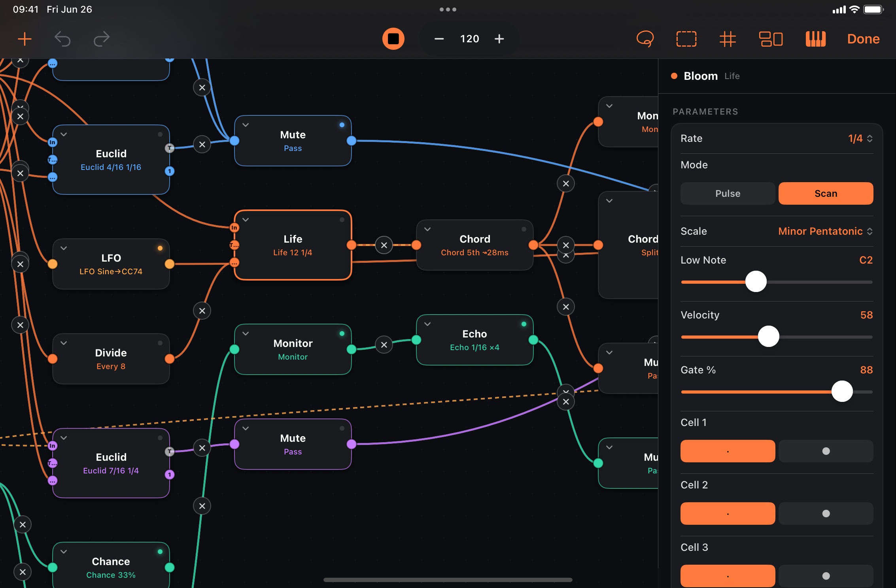Viewport: 896px width, 588px height.
Task: Adjust the Gate % slider
Action: [x=842, y=391]
